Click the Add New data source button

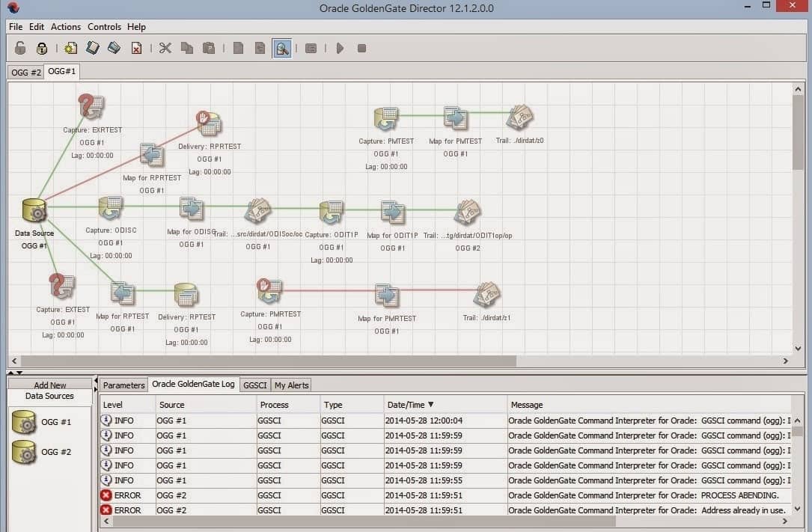[50, 385]
